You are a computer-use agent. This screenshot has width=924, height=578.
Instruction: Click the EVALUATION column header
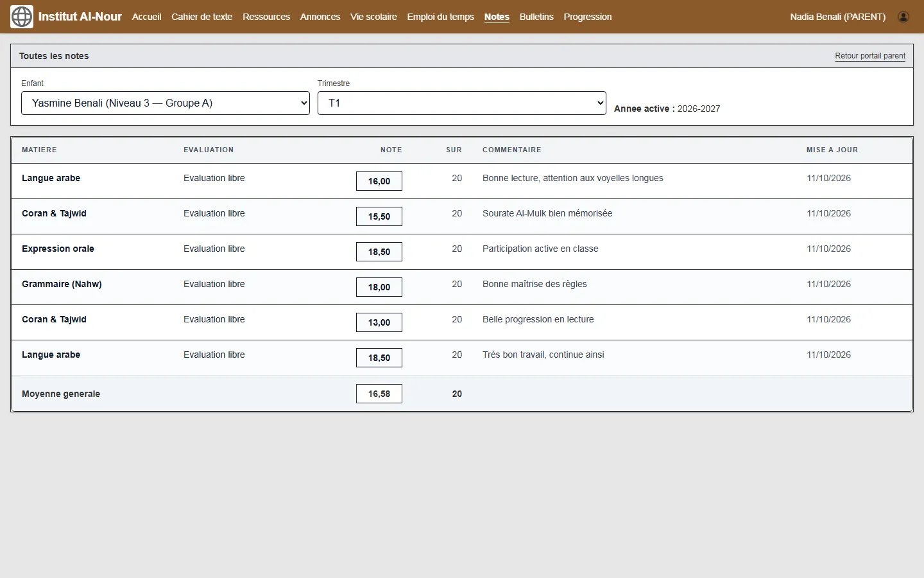point(209,150)
